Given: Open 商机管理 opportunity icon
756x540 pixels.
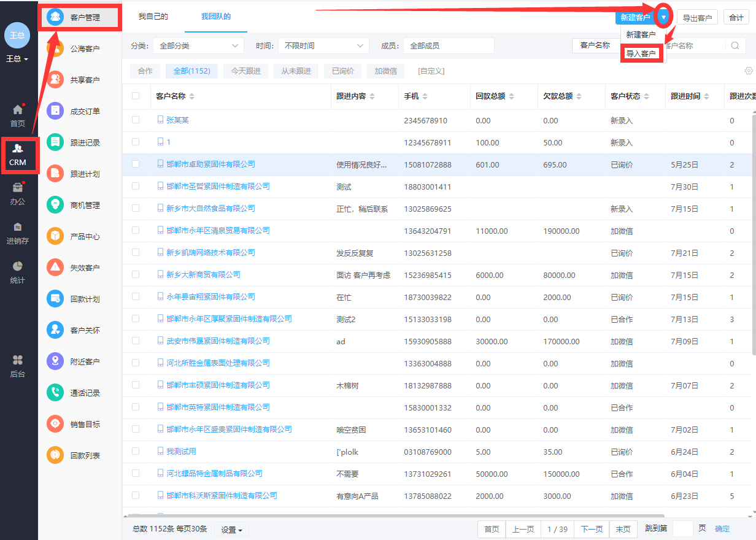Looking at the screenshot, I should pyautogui.click(x=55, y=205).
